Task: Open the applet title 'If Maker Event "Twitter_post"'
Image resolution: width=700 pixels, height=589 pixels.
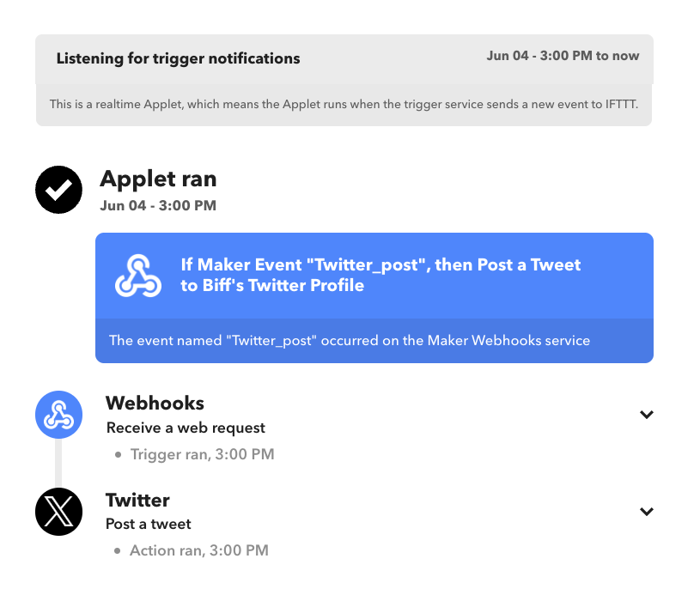Action: tap(380, 275)
